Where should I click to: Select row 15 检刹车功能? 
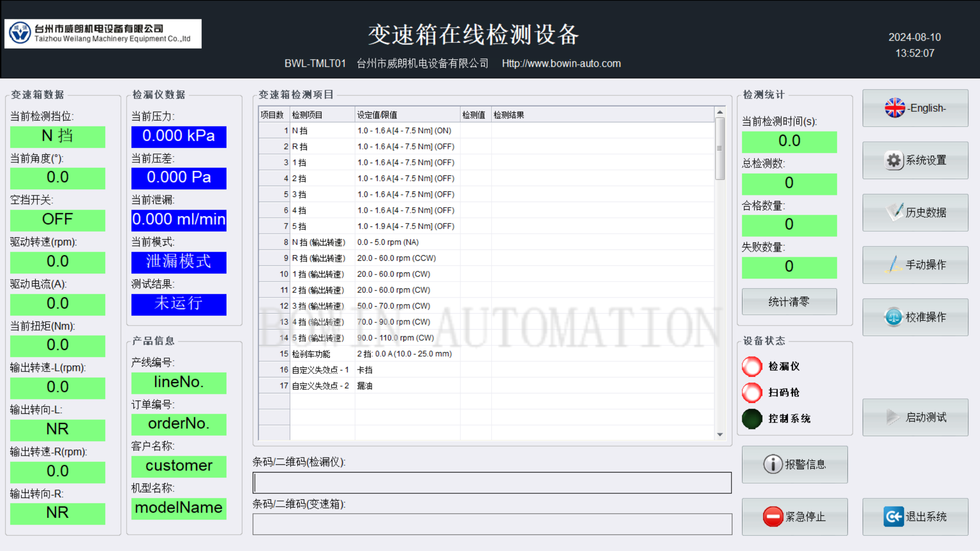(486, 354)
